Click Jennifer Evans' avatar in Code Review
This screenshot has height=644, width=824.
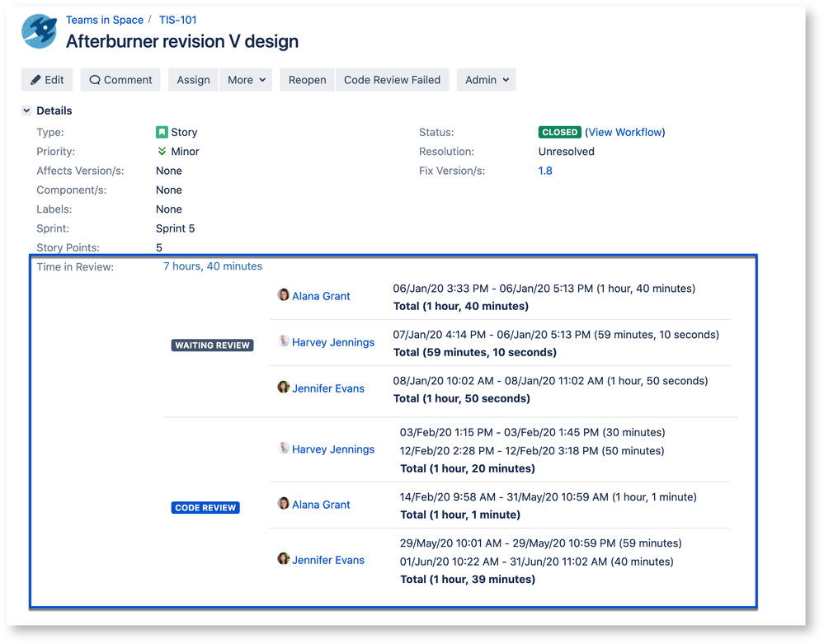[x=283, y=558]
